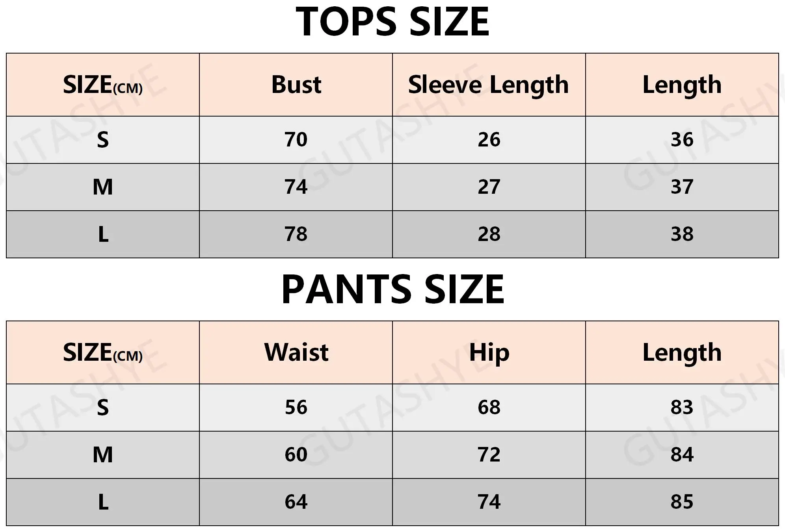785x532 pixels.
Task: Select the pants table Length header
Action: [x=682, y=352]
